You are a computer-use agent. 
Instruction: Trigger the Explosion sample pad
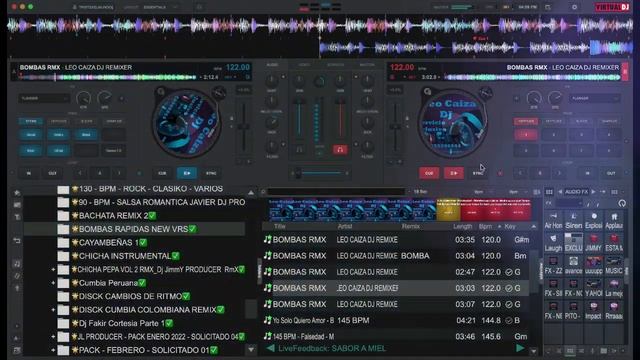593,220
